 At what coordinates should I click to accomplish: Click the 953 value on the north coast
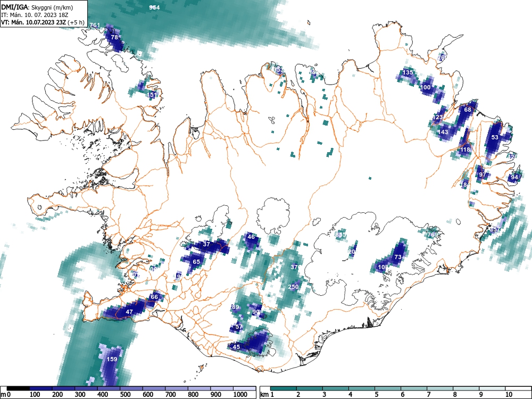tap(278, 70)
